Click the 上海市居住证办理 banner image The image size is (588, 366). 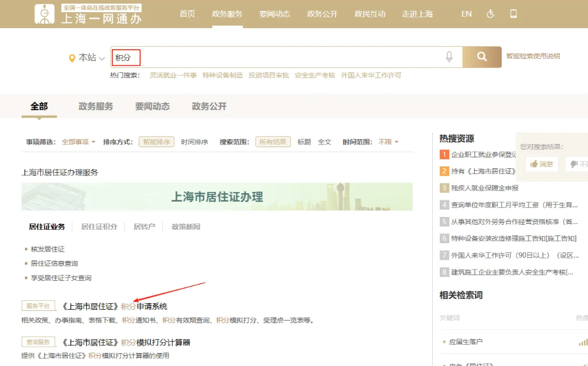217,196
